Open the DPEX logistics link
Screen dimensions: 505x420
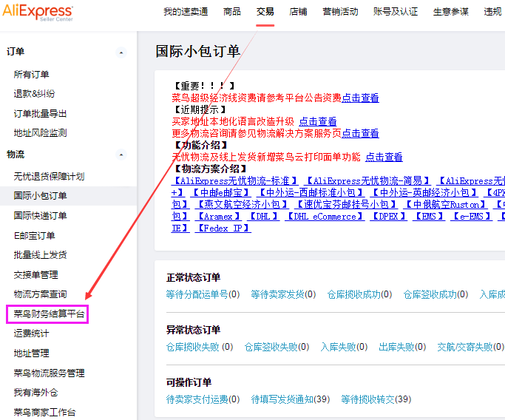pyautogui.click(x=388, y=216)
